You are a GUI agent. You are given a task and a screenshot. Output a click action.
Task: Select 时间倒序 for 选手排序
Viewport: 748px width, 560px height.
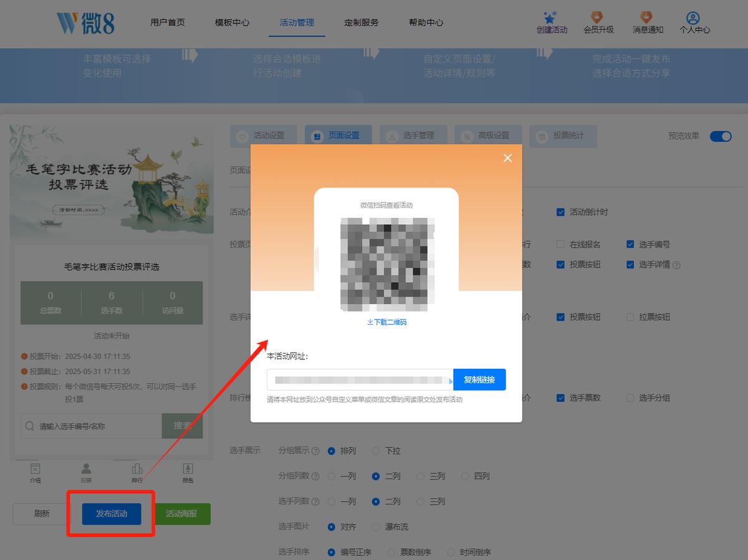click(451, 553)
